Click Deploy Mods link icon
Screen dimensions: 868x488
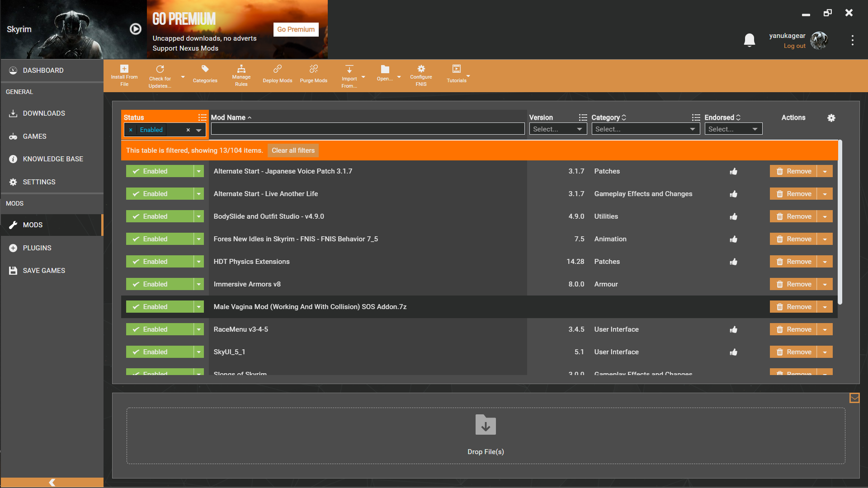pyautogui.click(x=278, y=69)
